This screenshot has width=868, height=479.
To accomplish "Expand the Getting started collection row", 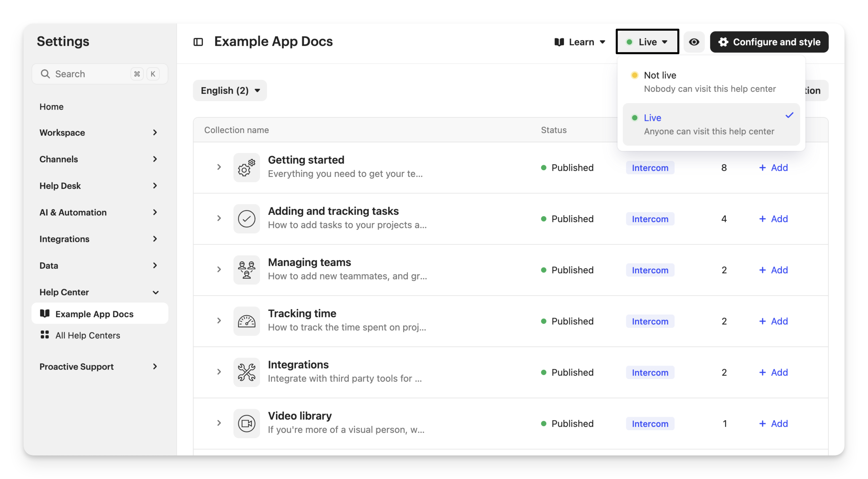I will point(219,167).
